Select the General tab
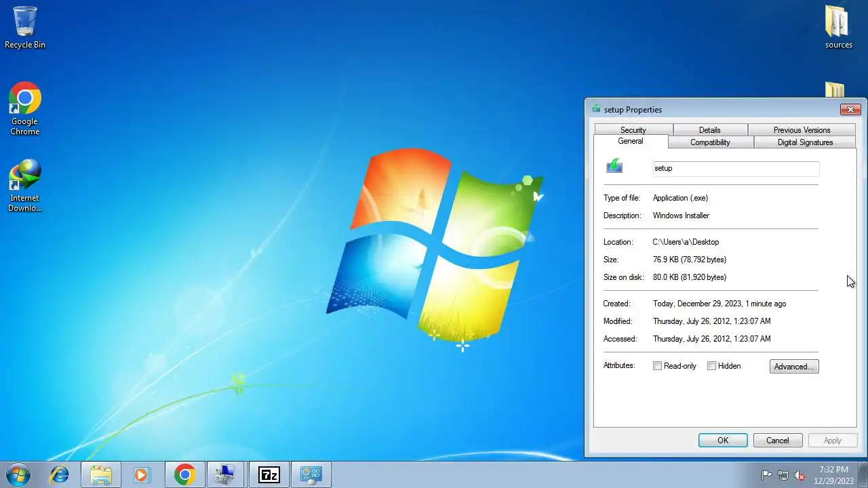Viewport: 868px width, 488px height. (x=631, y=141)
